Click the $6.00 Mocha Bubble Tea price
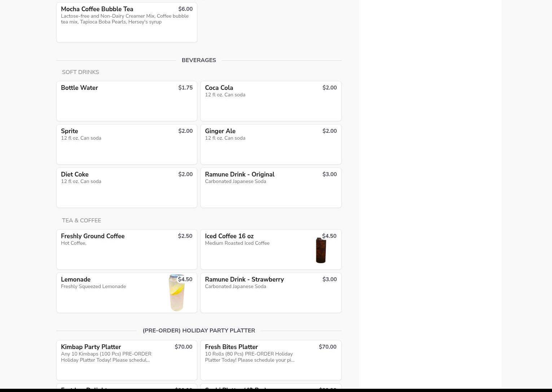 185,9
